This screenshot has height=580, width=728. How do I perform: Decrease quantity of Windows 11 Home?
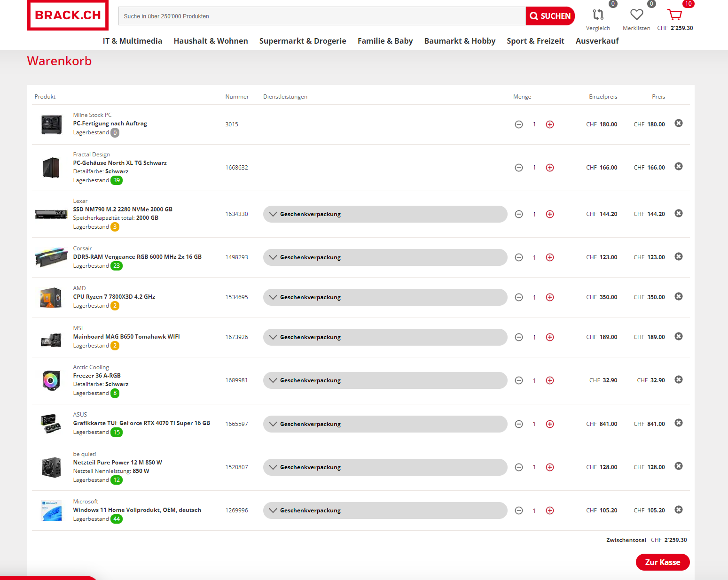pos(519,510)
